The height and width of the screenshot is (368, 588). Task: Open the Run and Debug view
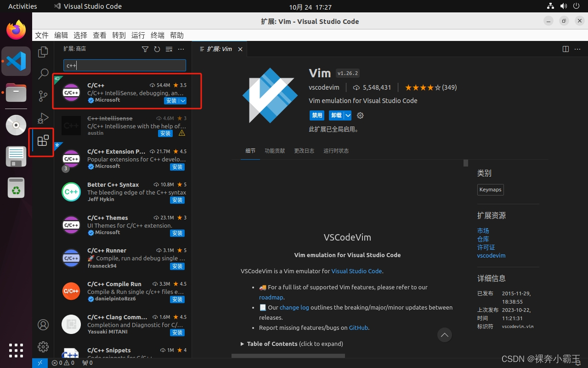point(43,118)
